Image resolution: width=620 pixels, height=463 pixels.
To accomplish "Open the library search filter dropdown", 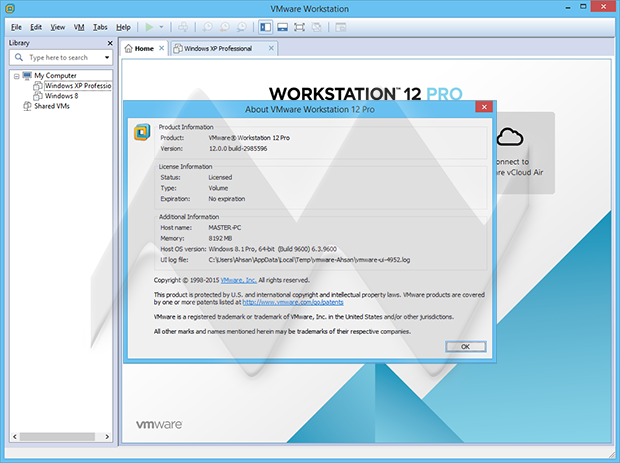I will (107, 58).
